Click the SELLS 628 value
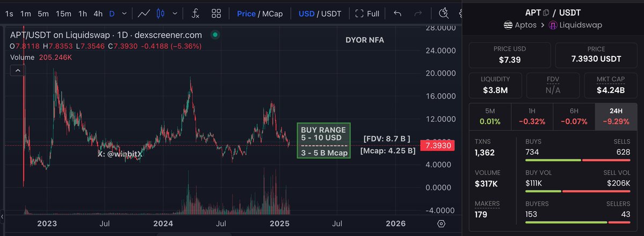The width and height of the screenshot is (644, 236). (622, 153)
